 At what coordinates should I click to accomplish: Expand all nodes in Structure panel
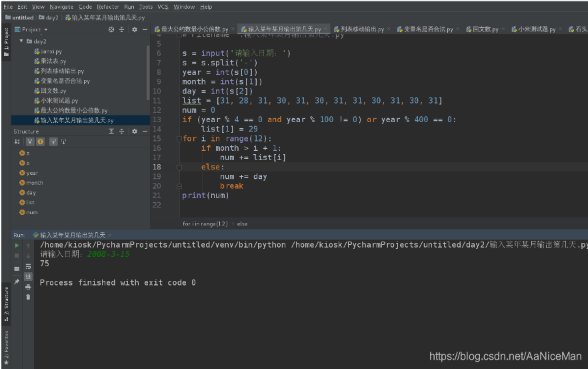(x=111, y=131)
